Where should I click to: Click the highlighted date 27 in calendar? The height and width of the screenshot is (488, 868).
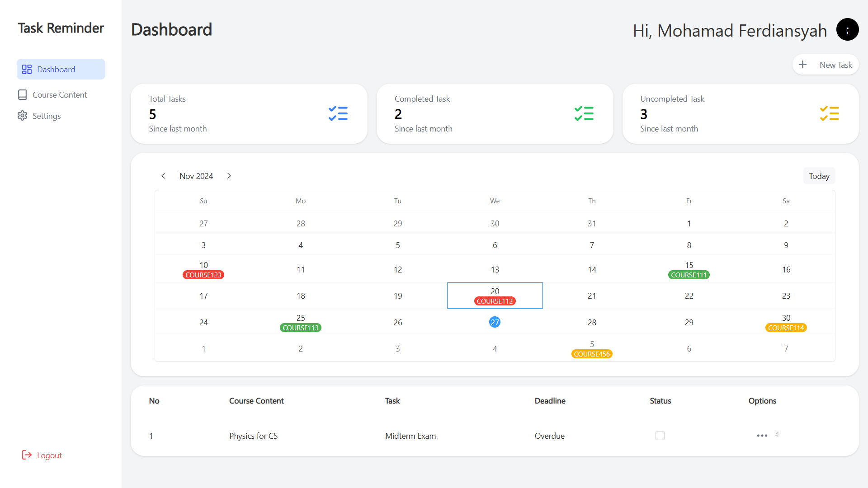(495, 322)
